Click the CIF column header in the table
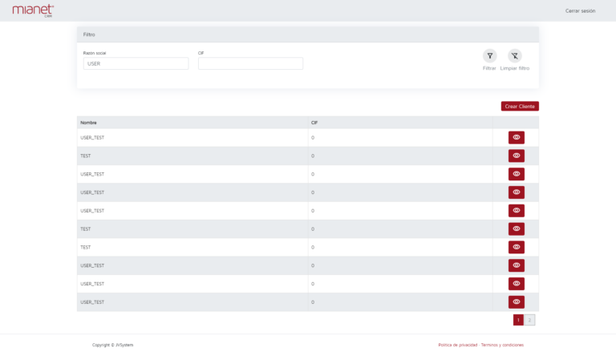 (x=315, y=123)
